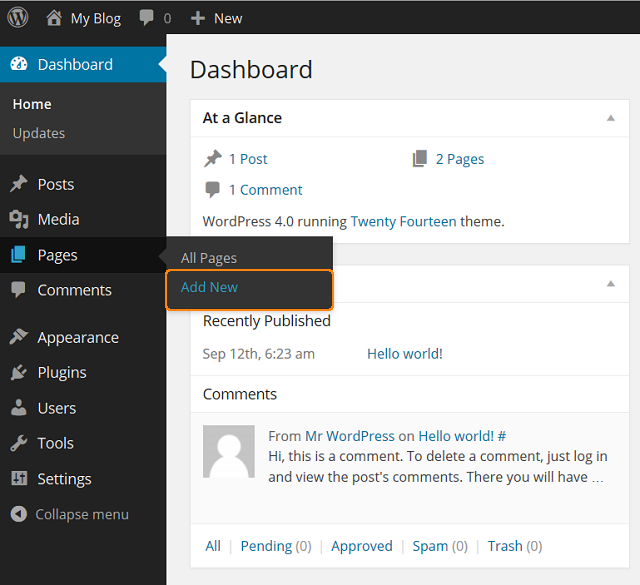Open the Updates submenu item
640x585 pixels.
pyautogui.click(x=39, y=133)
